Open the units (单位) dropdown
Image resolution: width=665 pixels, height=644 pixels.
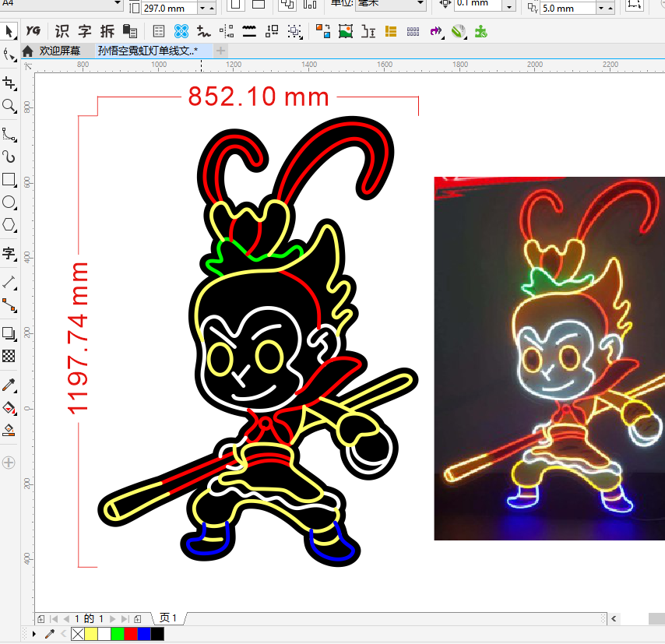[420, 3]
